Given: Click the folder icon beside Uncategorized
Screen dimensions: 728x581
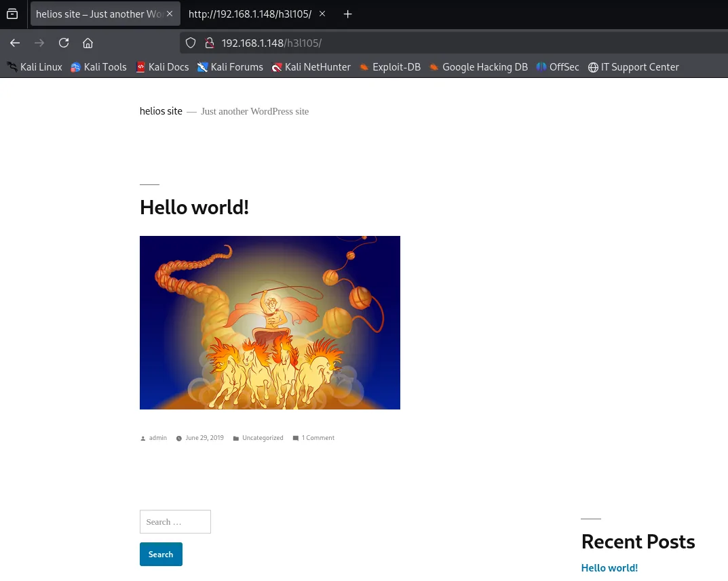Looking at the screenshot, I should [x=236, y=439].
